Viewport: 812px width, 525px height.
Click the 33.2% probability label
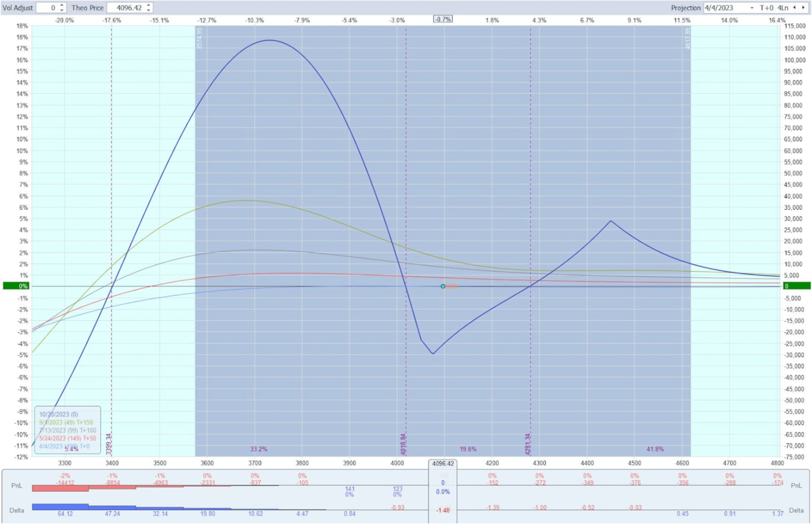(258, 449)
